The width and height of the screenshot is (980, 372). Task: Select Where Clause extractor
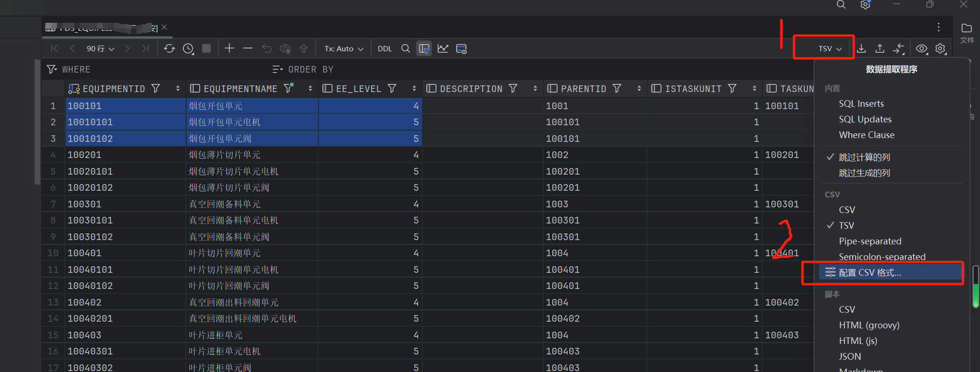(x=867, y=135)
